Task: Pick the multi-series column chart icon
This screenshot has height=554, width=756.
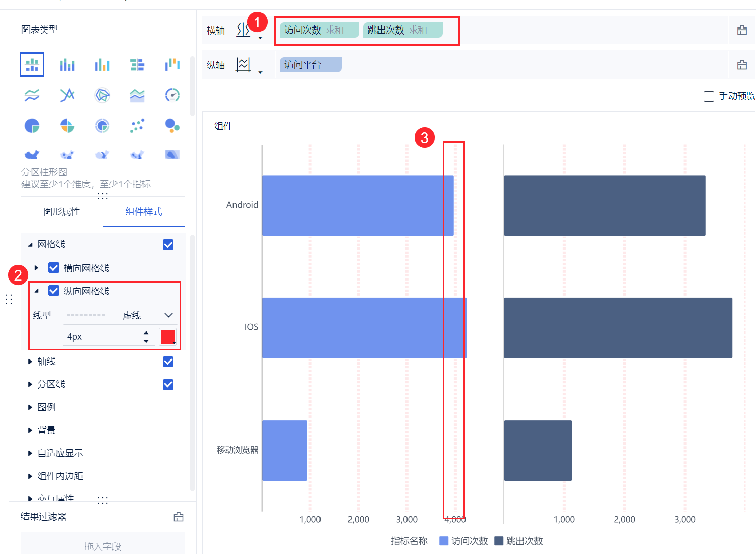Action: [x=102, y=65]
